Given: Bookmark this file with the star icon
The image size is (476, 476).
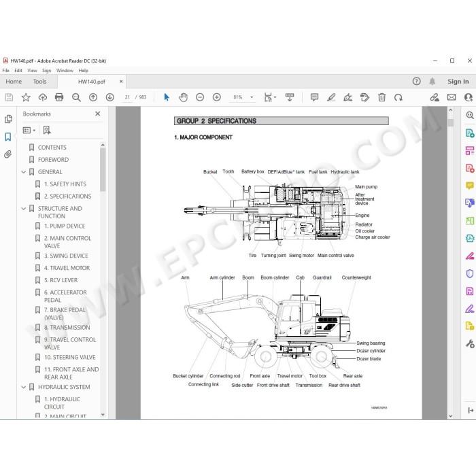Looking at the screenshot, I should [x=26, y=97].
